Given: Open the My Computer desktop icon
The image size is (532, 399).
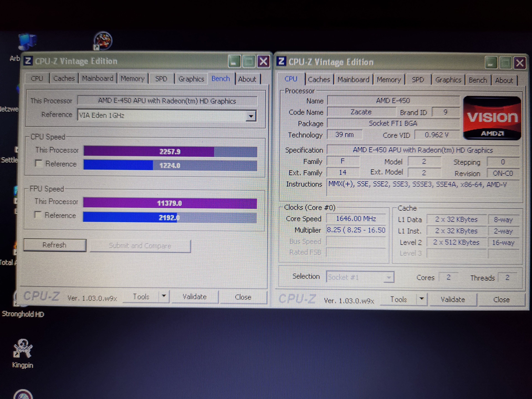Looking at the screenshot, I should pos(27,42).
